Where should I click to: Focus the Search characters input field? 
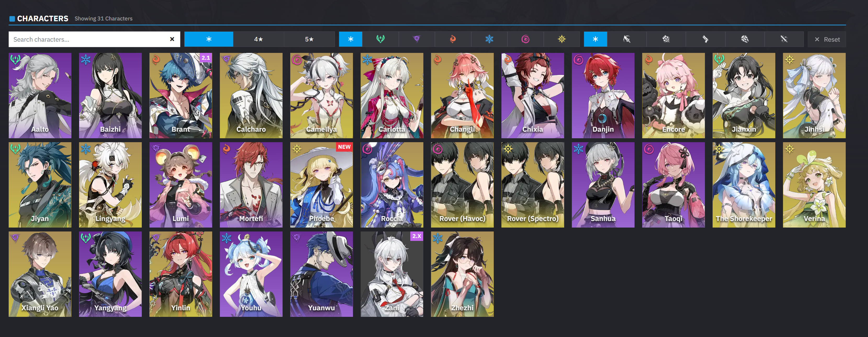pos(89,39)
